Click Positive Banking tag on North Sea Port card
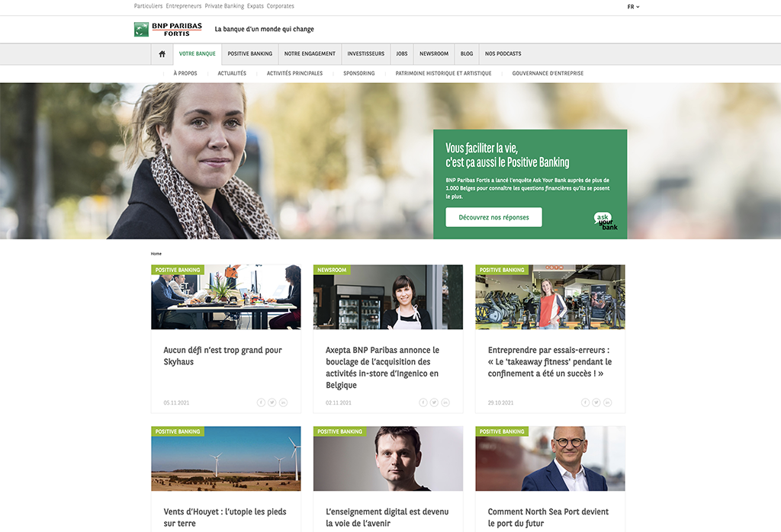 tap(502, 431)
